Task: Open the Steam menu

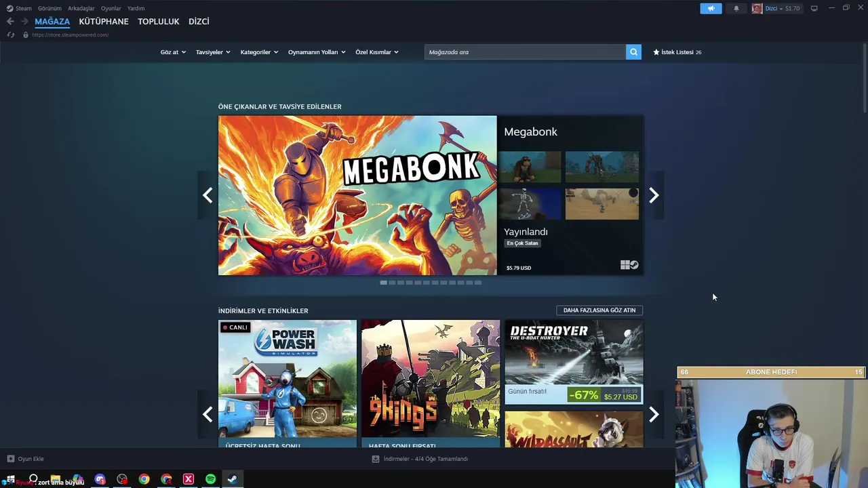Action: click(x=24, y=8)
